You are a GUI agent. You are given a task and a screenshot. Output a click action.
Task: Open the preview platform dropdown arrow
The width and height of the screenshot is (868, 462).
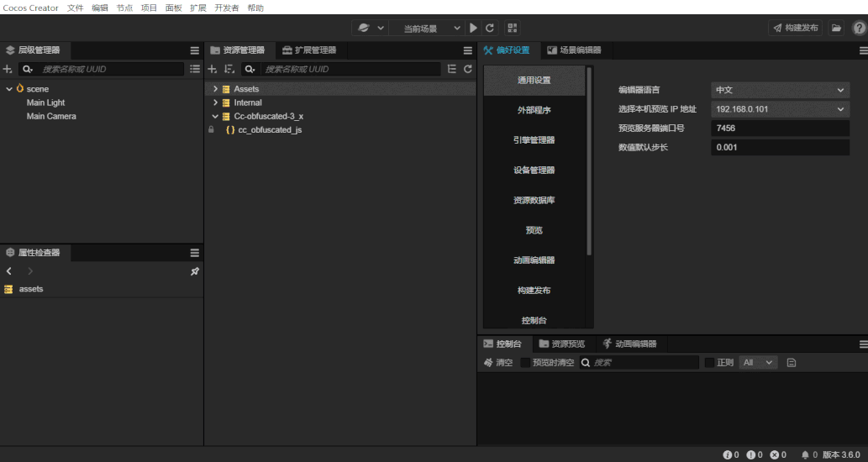point(381,28)
